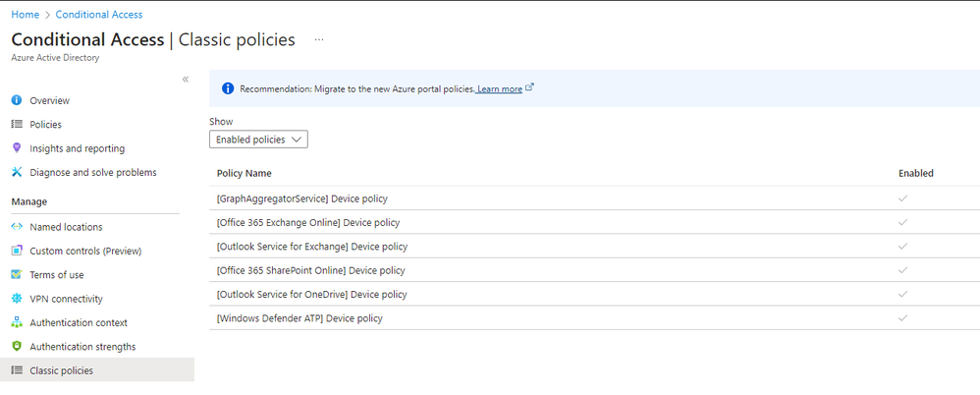Click the Insights and reporting lightbulb icon
This screenshot has width=980, height=395.
pos(17,148)
